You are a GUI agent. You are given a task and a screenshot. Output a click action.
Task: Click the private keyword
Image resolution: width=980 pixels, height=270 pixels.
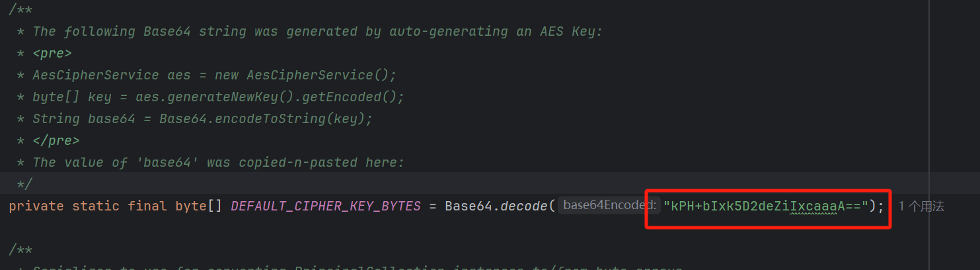36,206
